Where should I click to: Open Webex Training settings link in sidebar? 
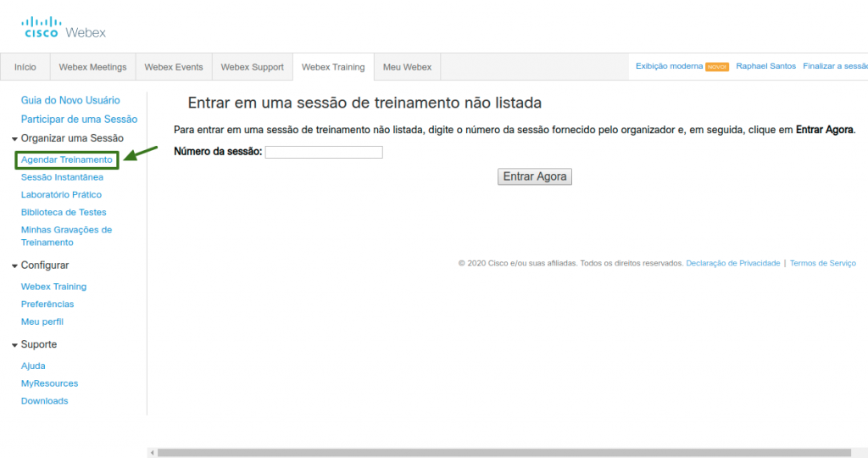[x=53, y=287]
